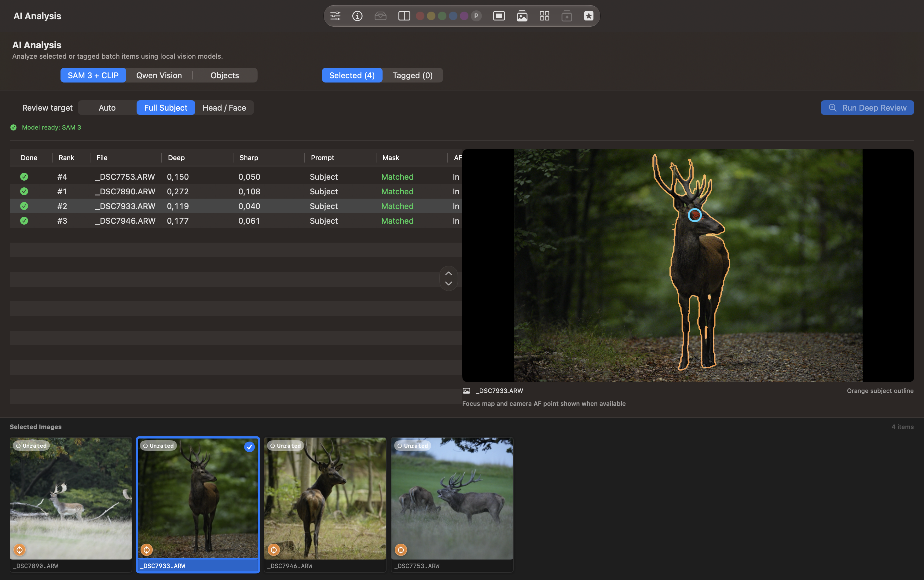Image resolution: width=924 pixels, height=580 pixels.
Task: Click the photo stack icon in toolbar
Action: pyautogui.click(x=522, y=16)
